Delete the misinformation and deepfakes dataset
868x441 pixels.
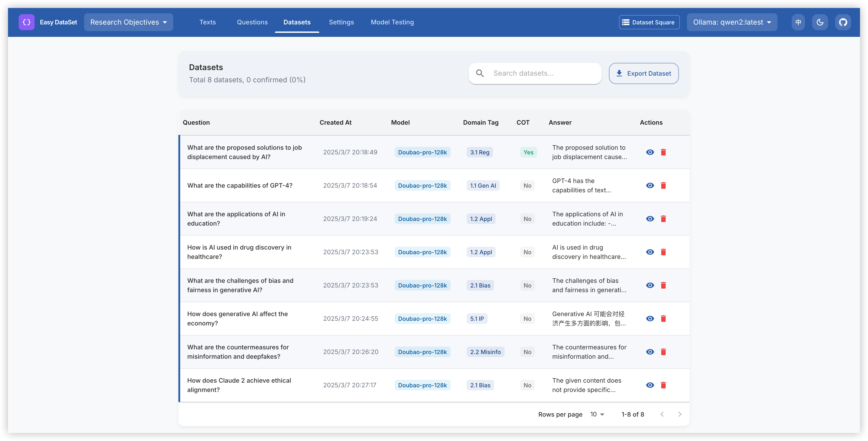[x=663, y=352]
